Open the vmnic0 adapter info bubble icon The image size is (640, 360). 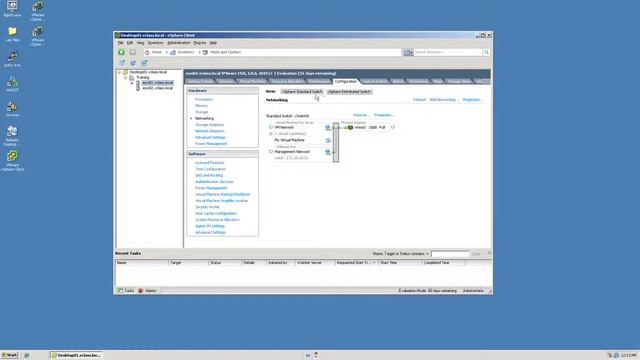pyautogui.click(x=393, y=127)
